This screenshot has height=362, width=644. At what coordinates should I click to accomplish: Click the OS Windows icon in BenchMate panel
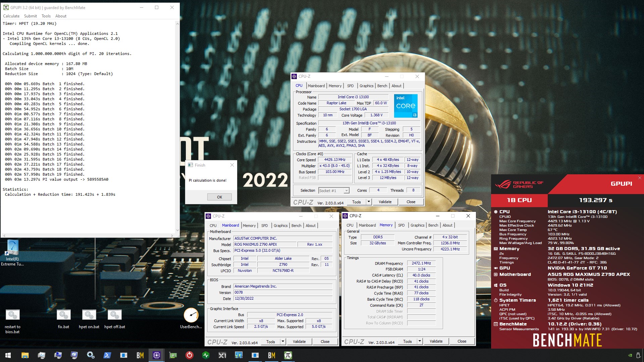click(496, 285)
